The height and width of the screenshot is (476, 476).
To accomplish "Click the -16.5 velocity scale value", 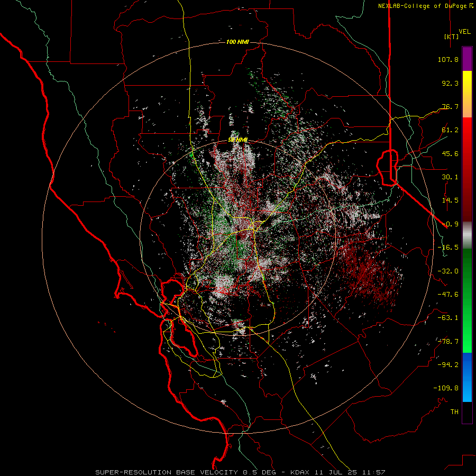I will click(448, 248).
